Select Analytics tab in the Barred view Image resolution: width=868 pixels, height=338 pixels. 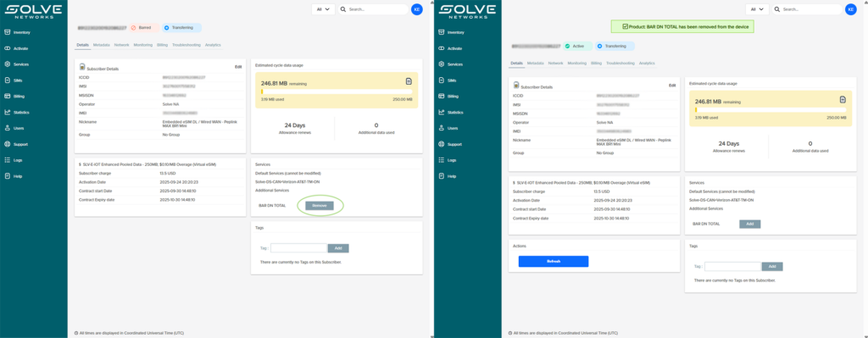pos(213,45)
